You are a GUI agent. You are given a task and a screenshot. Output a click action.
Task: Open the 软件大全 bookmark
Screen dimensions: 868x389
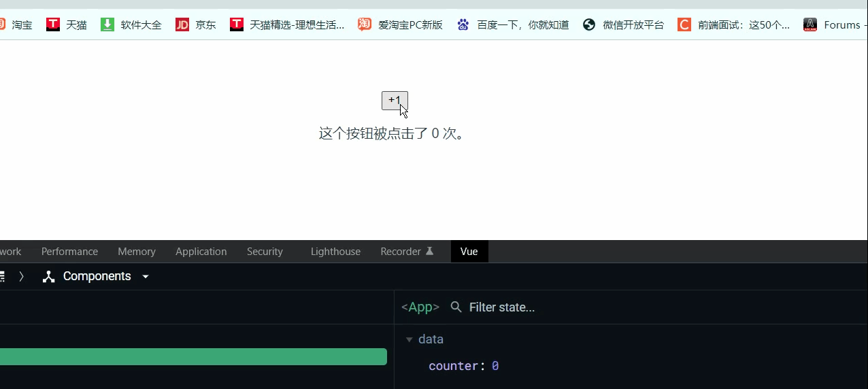[x=131, y=24]
